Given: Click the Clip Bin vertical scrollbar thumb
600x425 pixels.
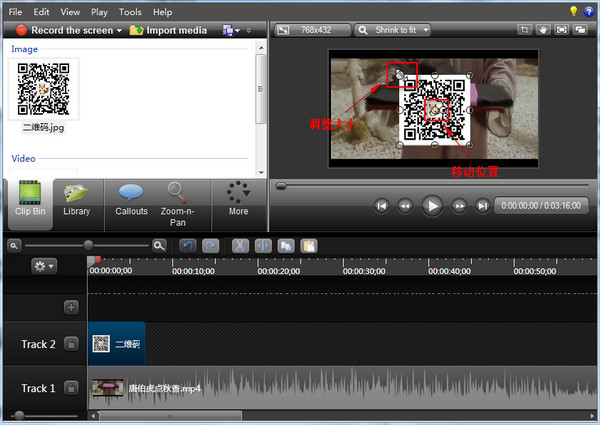Looking at the screenshot, I should 261,89.
